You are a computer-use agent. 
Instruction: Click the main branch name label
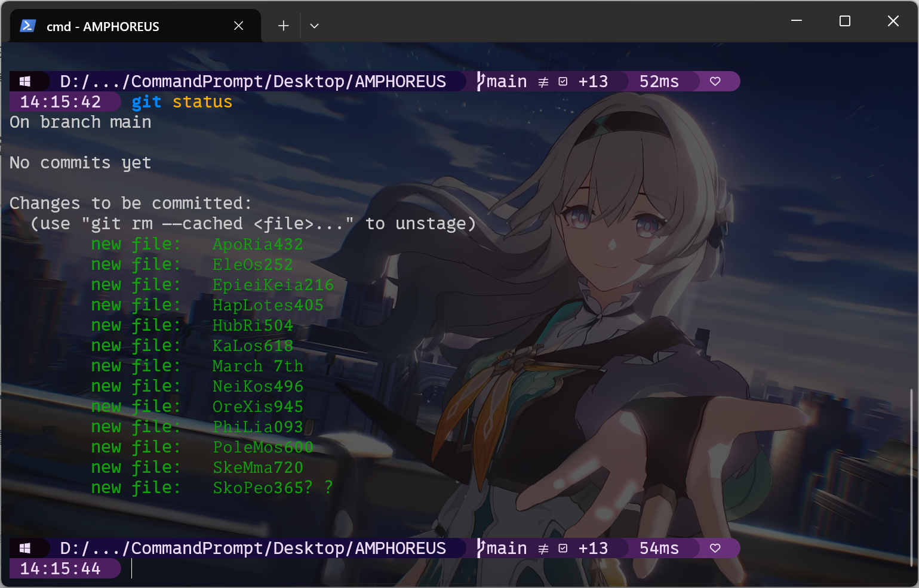(x=506, y=81)
